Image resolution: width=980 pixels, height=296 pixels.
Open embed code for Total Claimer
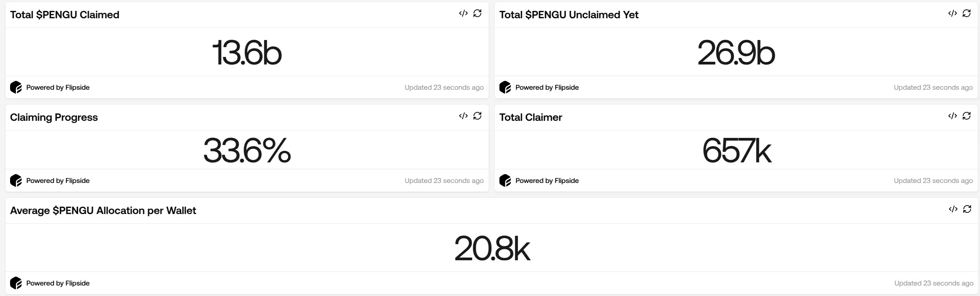952,116
